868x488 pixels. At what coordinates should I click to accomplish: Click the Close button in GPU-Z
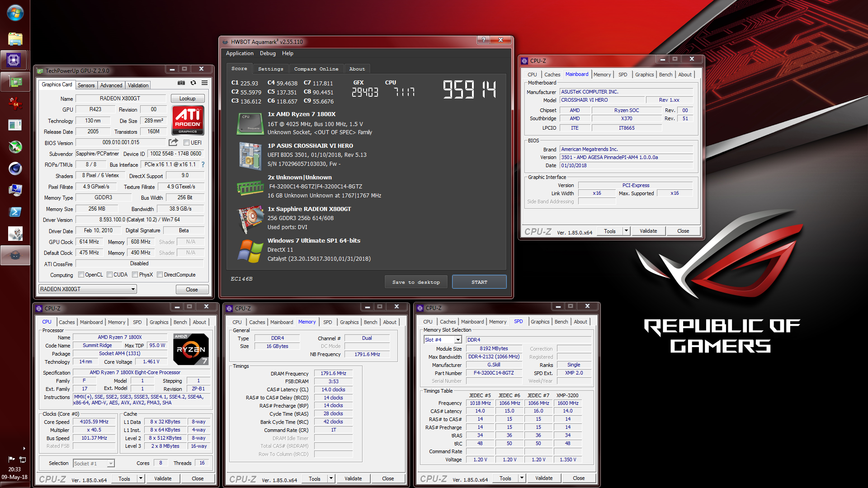[x=192, y=290]
